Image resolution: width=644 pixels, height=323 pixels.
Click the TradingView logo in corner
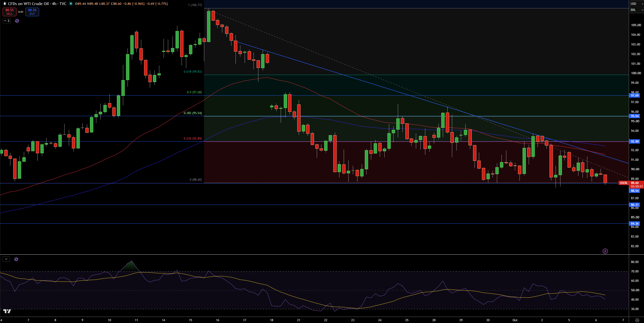7,311
